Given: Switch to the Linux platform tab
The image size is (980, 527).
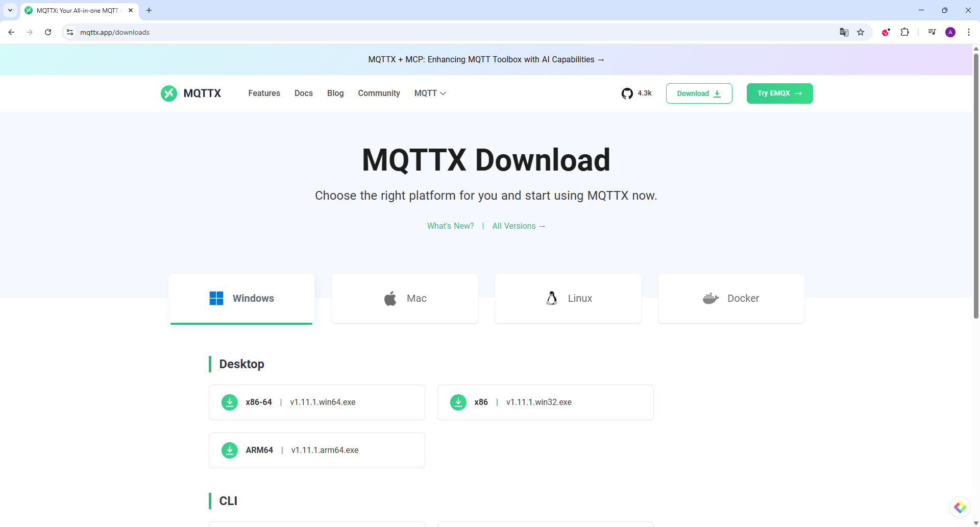Looking at the screenshot, I should click(568, 299).
